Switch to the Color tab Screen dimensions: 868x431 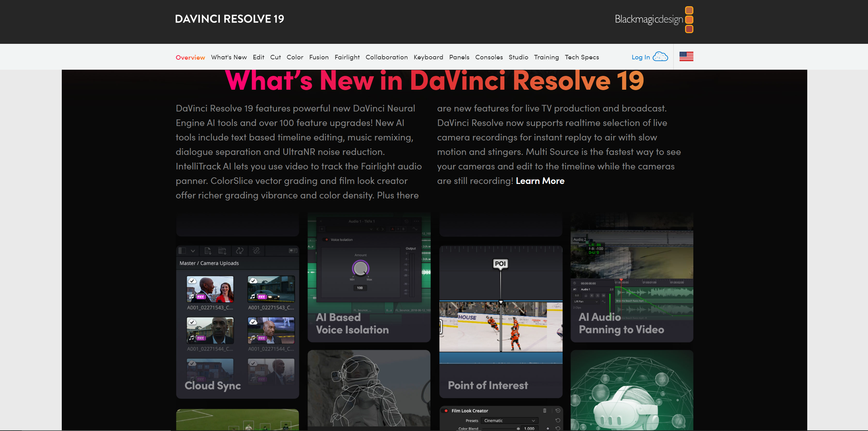pyautogui.click(x=295, y=57)
